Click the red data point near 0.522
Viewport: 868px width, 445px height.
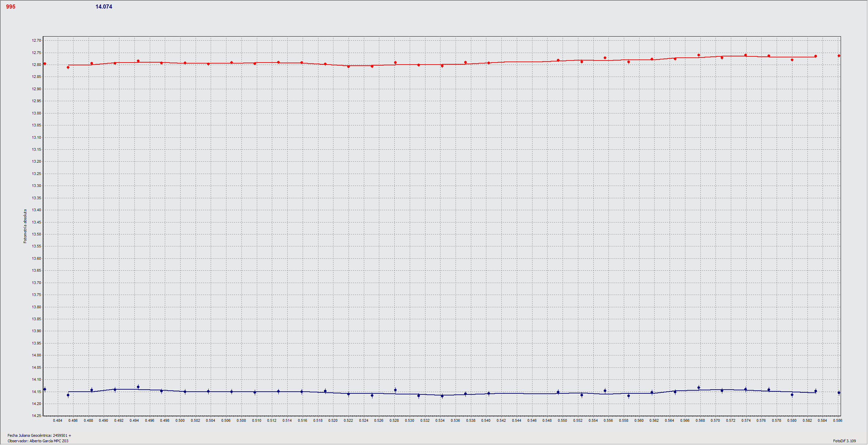pos(348,67)
